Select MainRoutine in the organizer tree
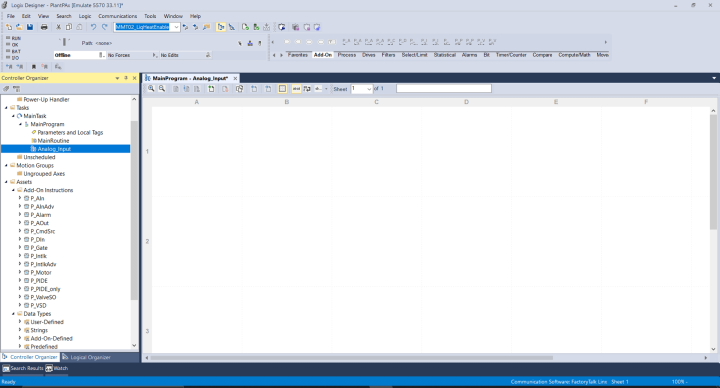 pyautogui.click(x=53, y=141)
